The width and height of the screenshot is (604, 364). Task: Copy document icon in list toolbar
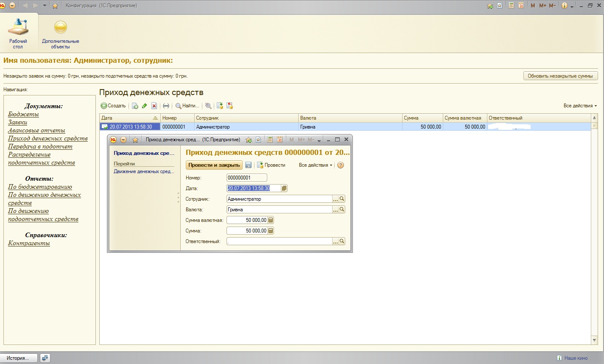[135, 106]
